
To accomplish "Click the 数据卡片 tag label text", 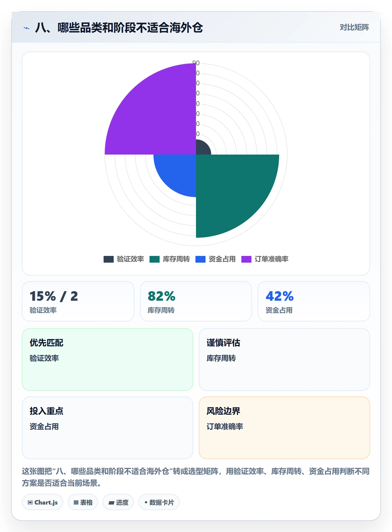I will pyautogui.click(x=162, y=502).
